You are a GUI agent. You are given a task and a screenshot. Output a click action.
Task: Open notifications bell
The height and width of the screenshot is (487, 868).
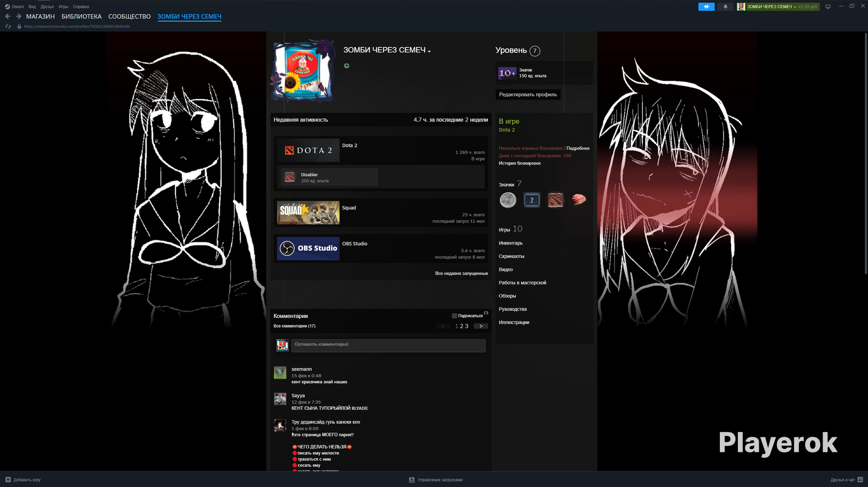pyautogui.click(x=725, y=7)
